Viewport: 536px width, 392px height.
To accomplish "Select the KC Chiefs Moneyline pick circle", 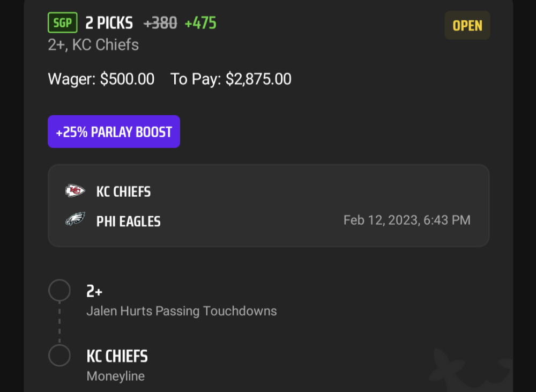I will tap(59, 356).
